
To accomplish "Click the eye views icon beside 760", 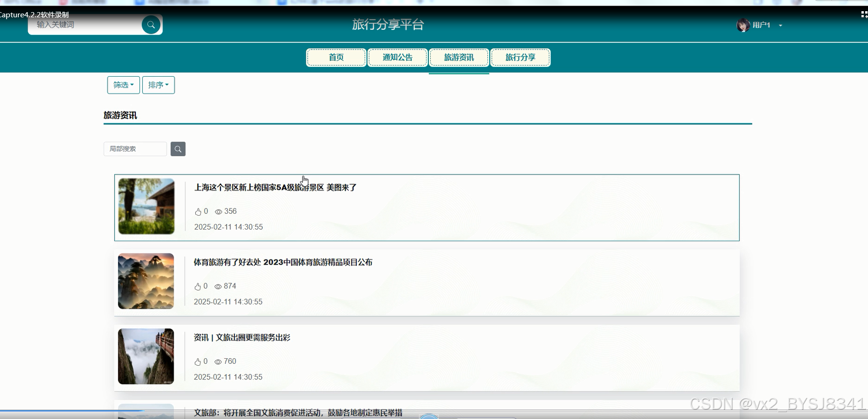I will [218, 362].
